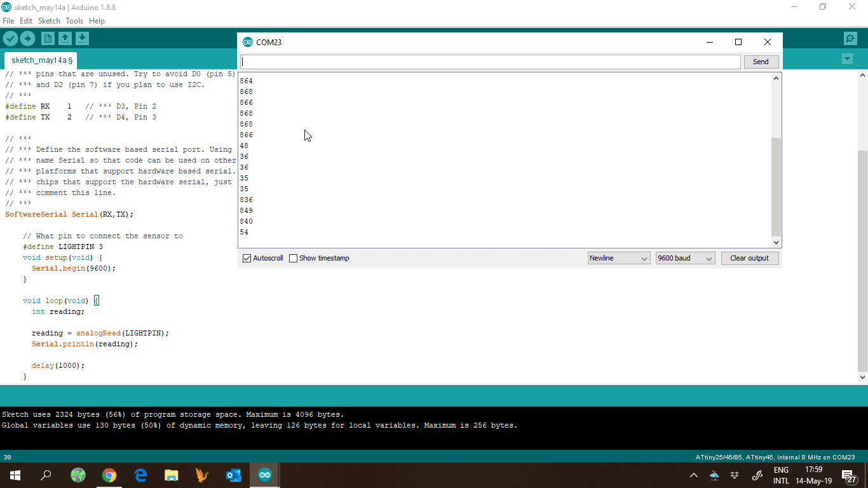Click the code line "#define LIGHTPIN 3"
The image size is (868, 488).
[x=63, y=247]
